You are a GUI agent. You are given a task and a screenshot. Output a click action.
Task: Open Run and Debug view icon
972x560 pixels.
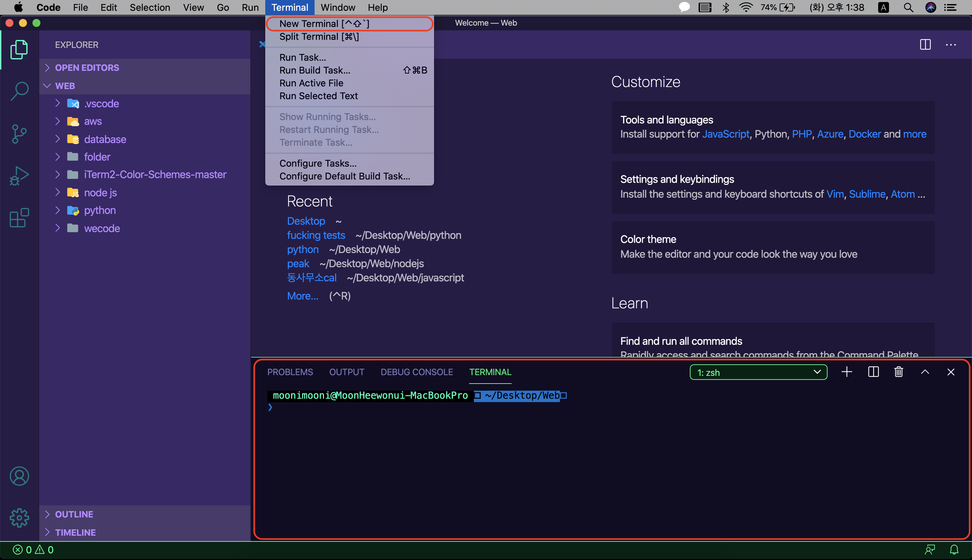pyautogui.click(x=19, y=176)
